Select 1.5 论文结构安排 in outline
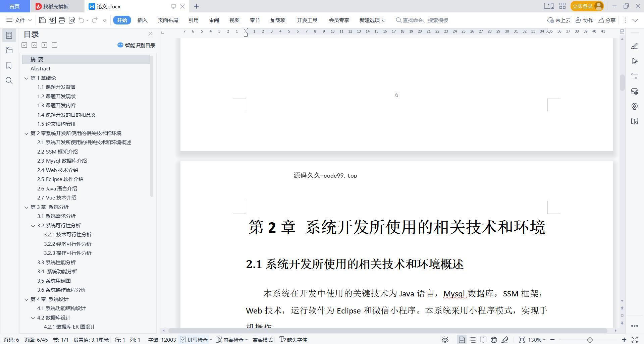The image size is (644, 344). pos(56,124)
